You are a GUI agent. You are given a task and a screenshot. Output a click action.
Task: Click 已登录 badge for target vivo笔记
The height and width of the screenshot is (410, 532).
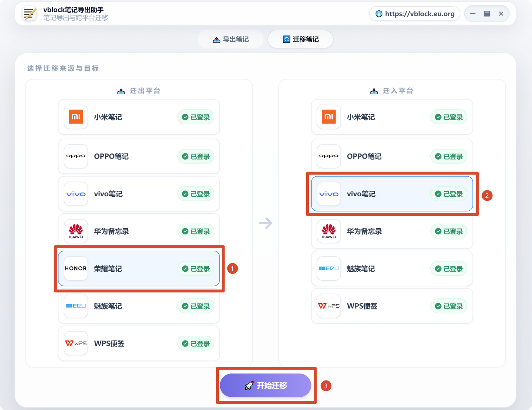click(449, 194)
